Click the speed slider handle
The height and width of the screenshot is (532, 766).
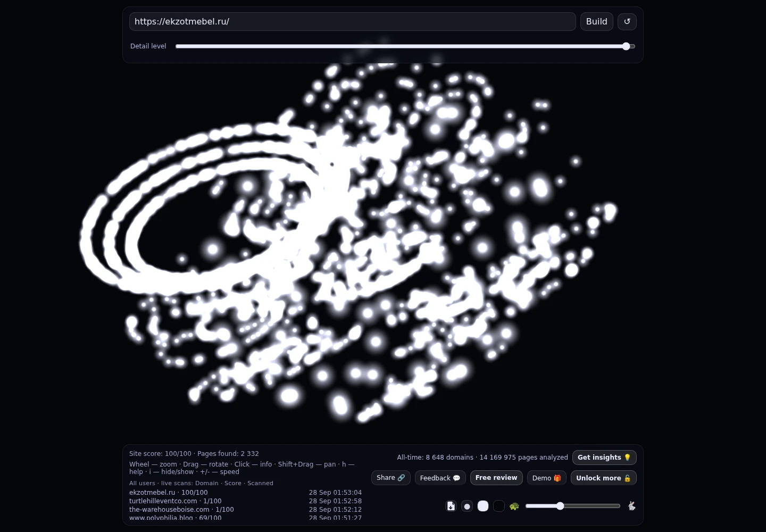pos(560,506)
